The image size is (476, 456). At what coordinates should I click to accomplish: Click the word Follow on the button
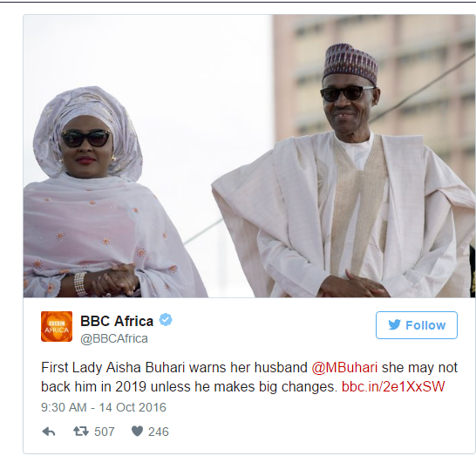click(x=425, y=325)
